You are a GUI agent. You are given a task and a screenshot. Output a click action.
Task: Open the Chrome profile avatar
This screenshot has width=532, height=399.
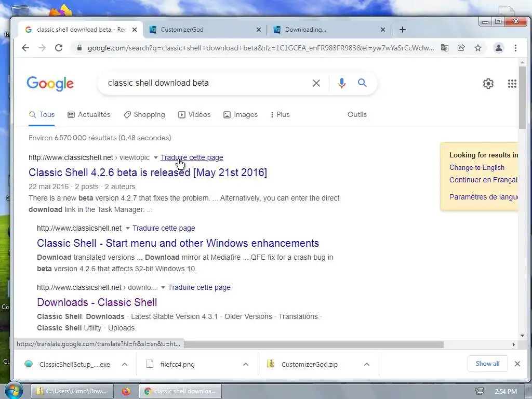tap(498, 48)
